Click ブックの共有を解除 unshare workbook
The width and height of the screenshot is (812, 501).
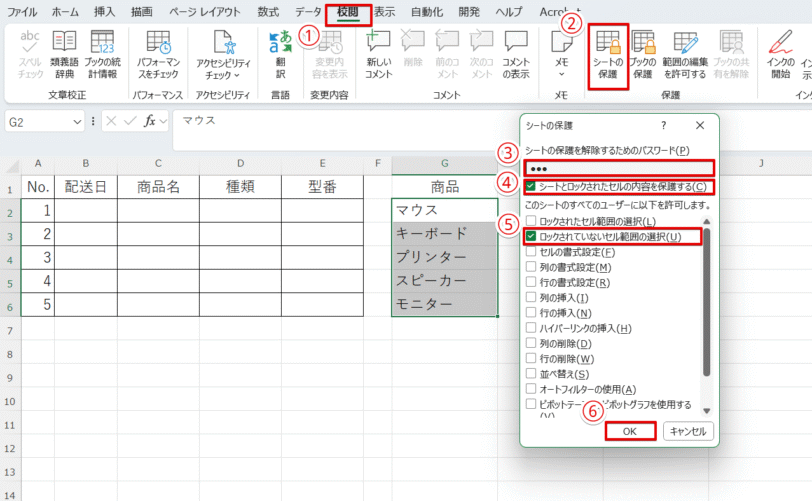coord(731,54)
